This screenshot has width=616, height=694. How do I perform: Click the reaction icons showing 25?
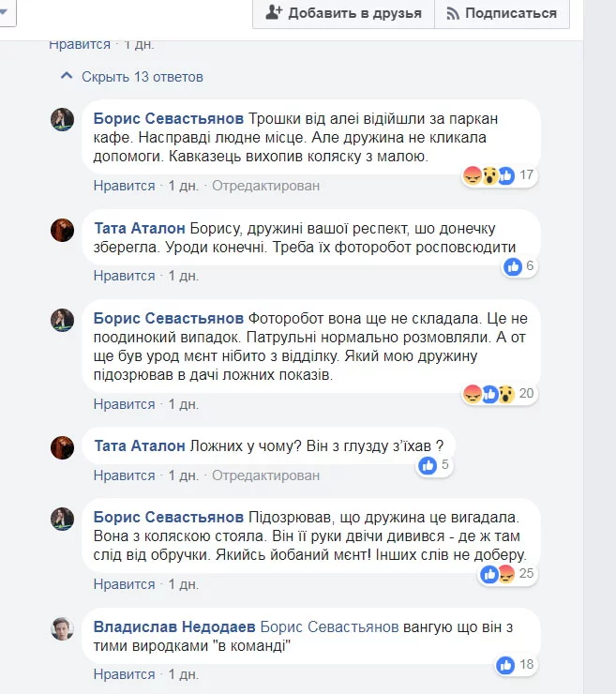pos(497,575)
